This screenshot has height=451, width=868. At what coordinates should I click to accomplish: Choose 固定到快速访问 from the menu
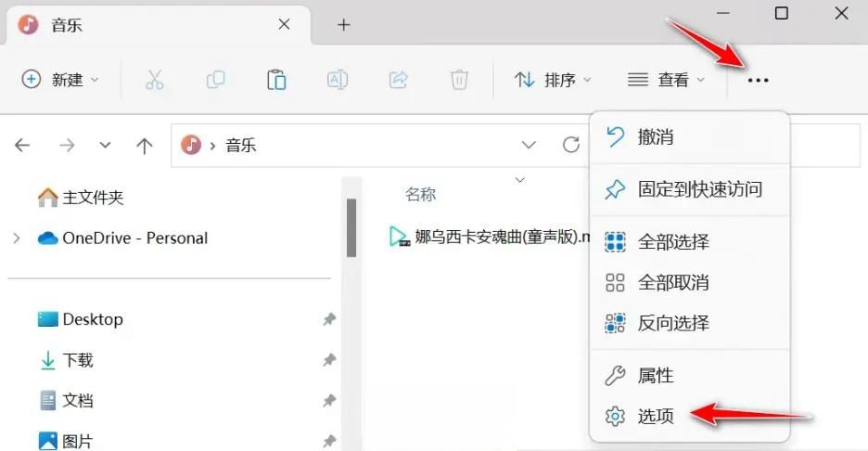point(690,189)
